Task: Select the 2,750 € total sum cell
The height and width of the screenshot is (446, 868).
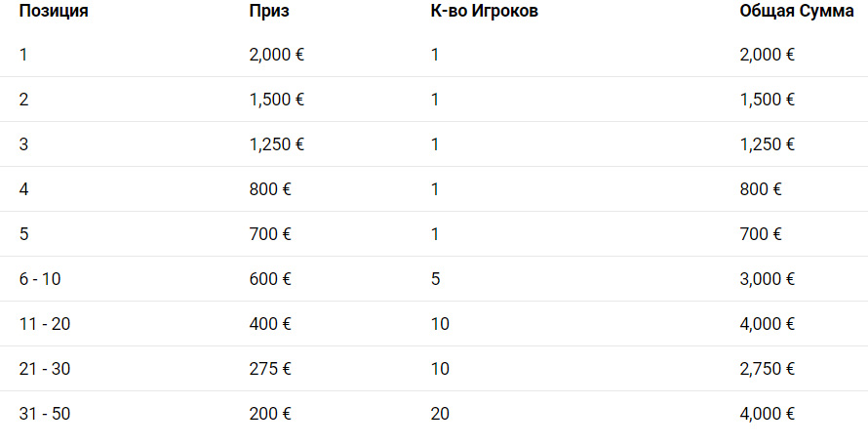Action: (x=768, y=369)
